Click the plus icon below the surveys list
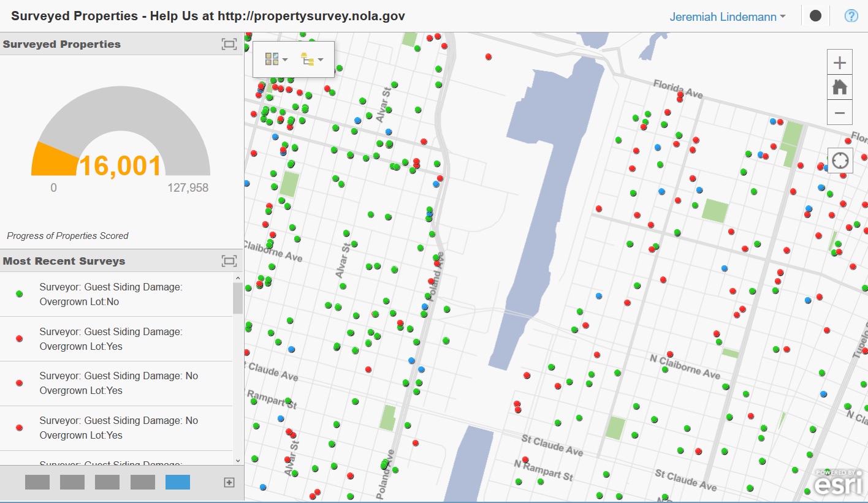Screen dimensions: 868x503 [x=229, y=483]
